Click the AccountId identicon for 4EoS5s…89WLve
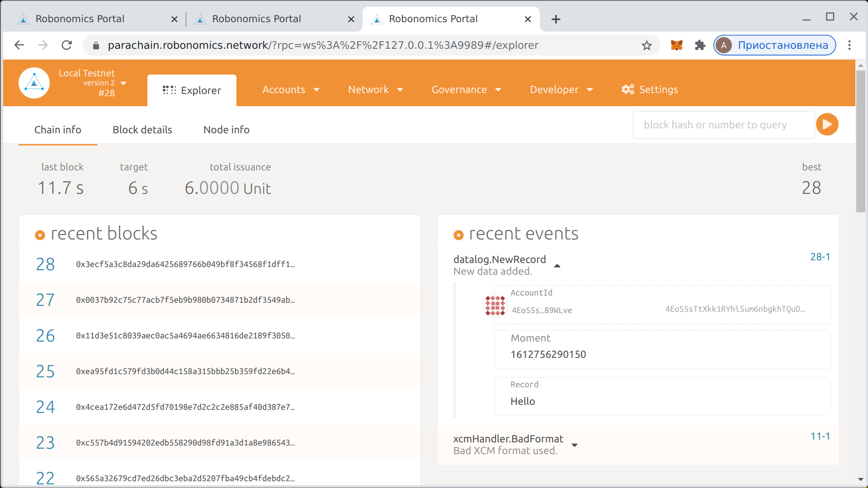Image resolution: width=868 pixels, height=488 pixels. coord(495,305)
